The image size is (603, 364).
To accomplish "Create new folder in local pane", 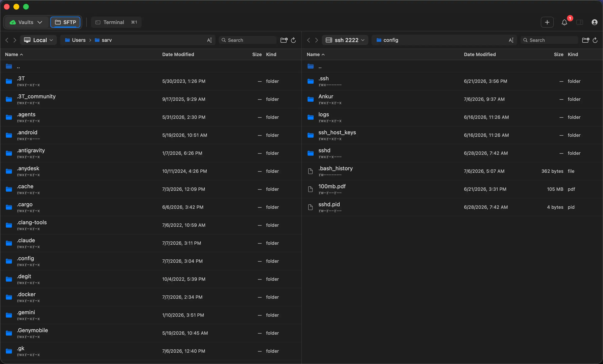I will [284, 40].
